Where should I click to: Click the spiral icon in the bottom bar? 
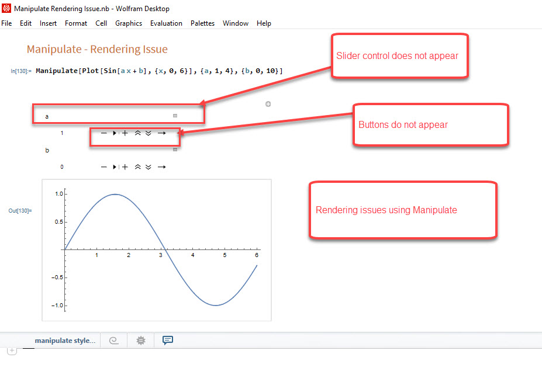click(x=114, y=341)
